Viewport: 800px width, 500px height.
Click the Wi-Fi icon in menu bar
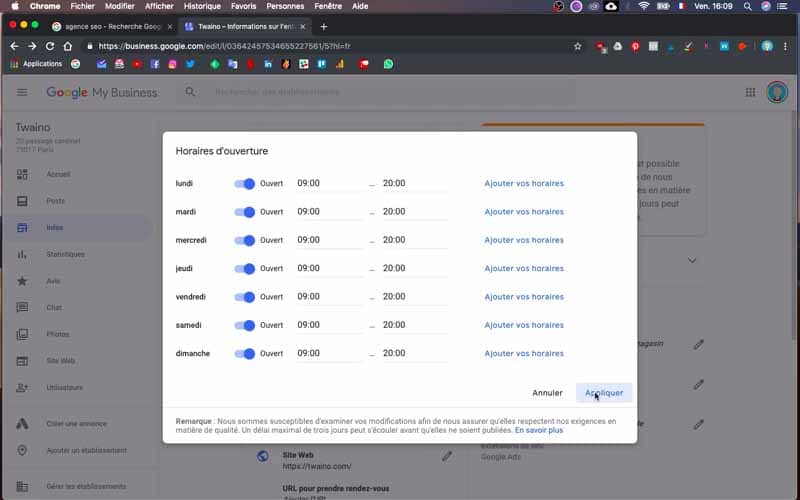coord(644,6)
